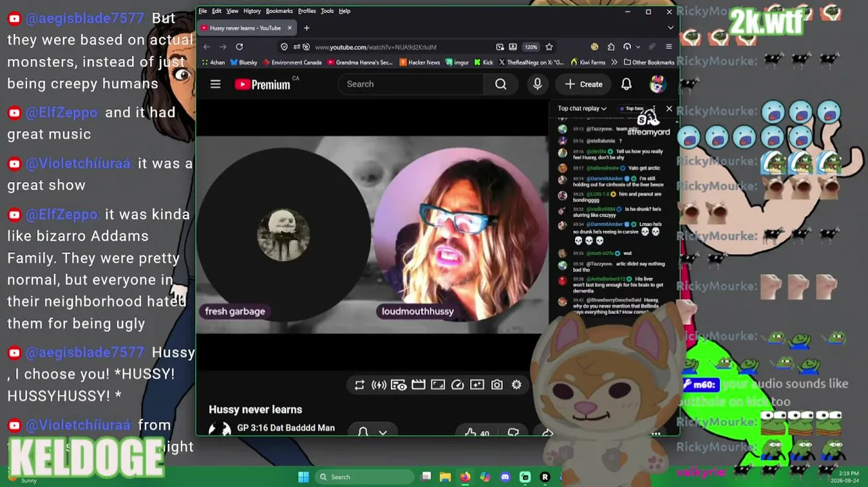Screen dimensions: 868x487
Task: Bookmark this page with the star icon
Action: pyautogui.click(x=549, y=47)
